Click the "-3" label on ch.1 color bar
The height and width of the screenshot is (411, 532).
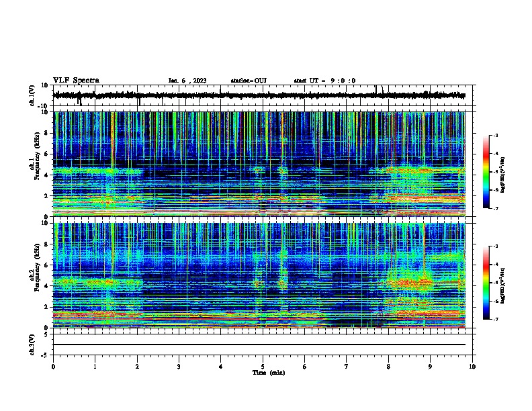pos(495,136)
